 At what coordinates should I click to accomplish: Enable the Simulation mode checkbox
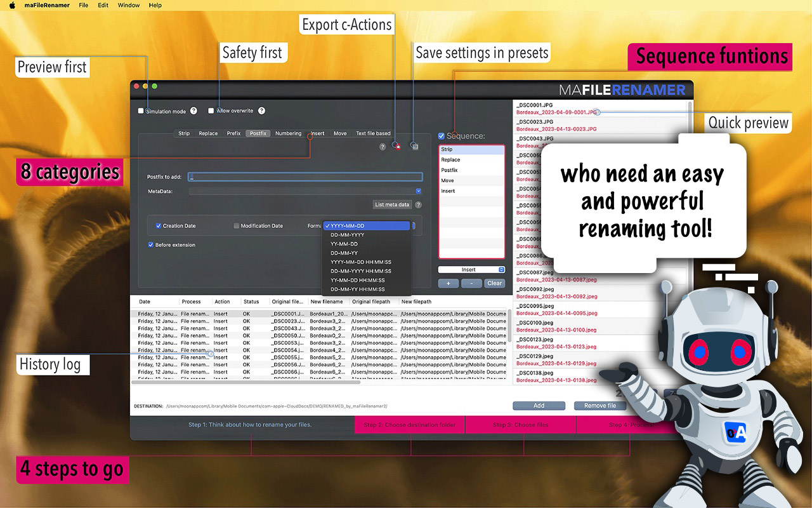[x=141, y=111]
